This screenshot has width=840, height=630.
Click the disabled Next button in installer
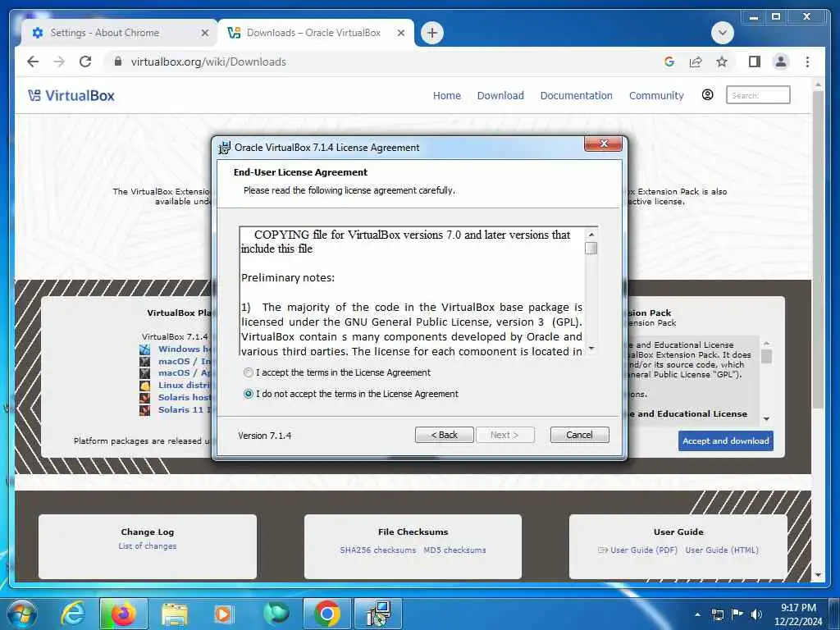point(504,435)
